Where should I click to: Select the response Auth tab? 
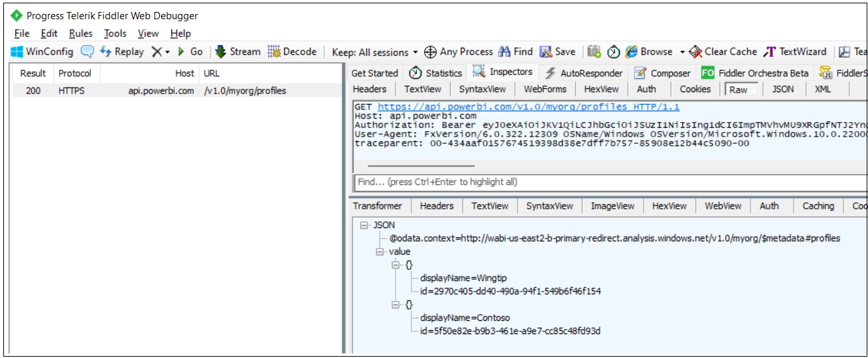pyautogui.click(x=769, y=206)
